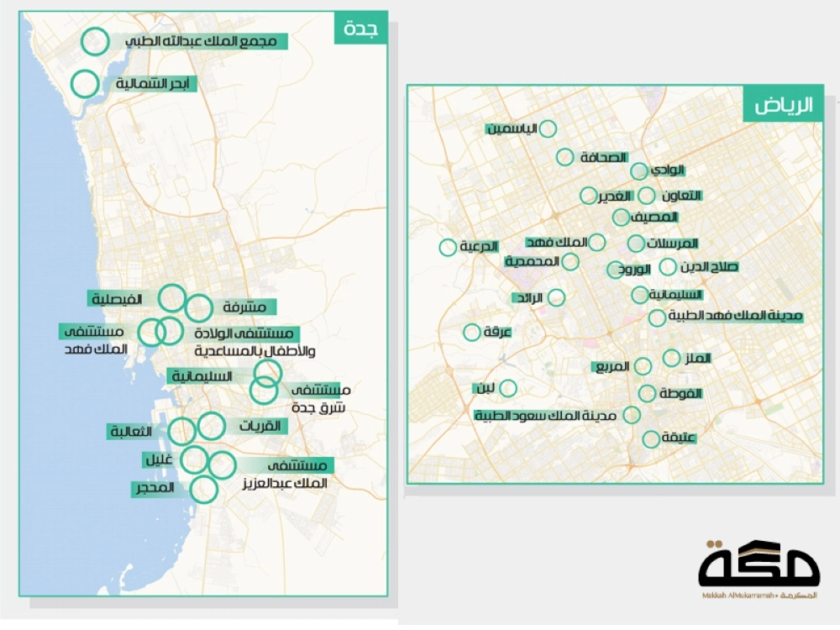Screen dimensions: 840x630
Task: Select the أبحر الشمالية circle marker
Action: click(x=84, y=83)
